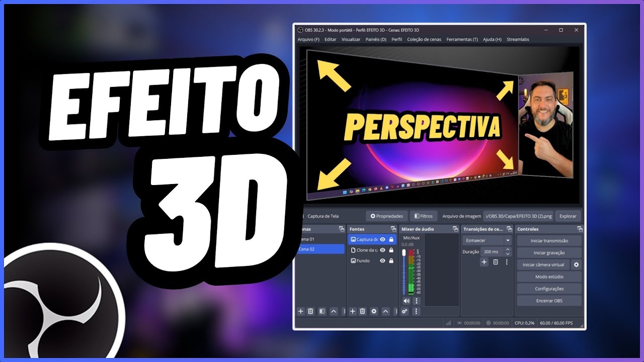This screenshot has height=362, width=644.
Task: Open Mic/Aux three-dot options menu
Action: click(x=416, y=301)
